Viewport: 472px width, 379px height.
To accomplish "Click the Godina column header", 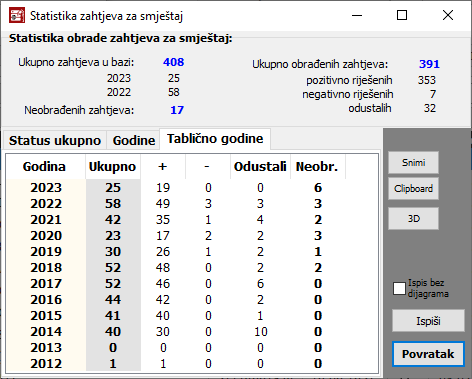I will point(46,167).
